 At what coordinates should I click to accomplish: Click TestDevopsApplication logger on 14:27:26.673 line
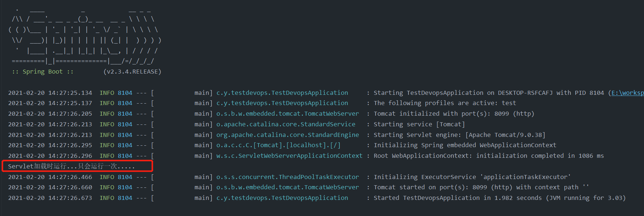tap(282, 198)
